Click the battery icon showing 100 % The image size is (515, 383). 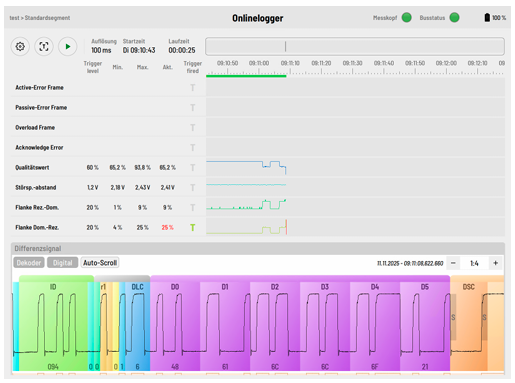[x=487, y=17]
